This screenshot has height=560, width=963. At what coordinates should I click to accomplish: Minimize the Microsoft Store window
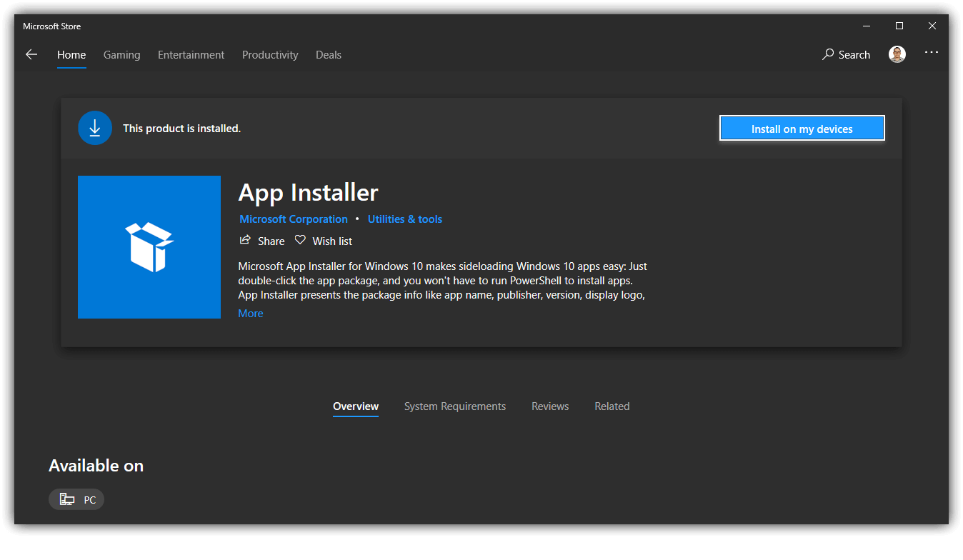pyautogui.click(x=867, y=26)
